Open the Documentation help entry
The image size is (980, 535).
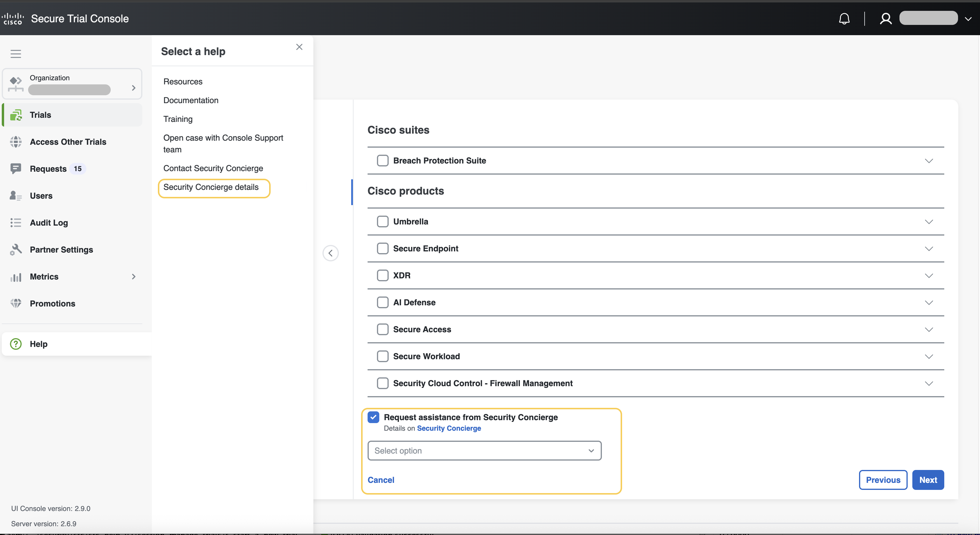click(191, 100)
